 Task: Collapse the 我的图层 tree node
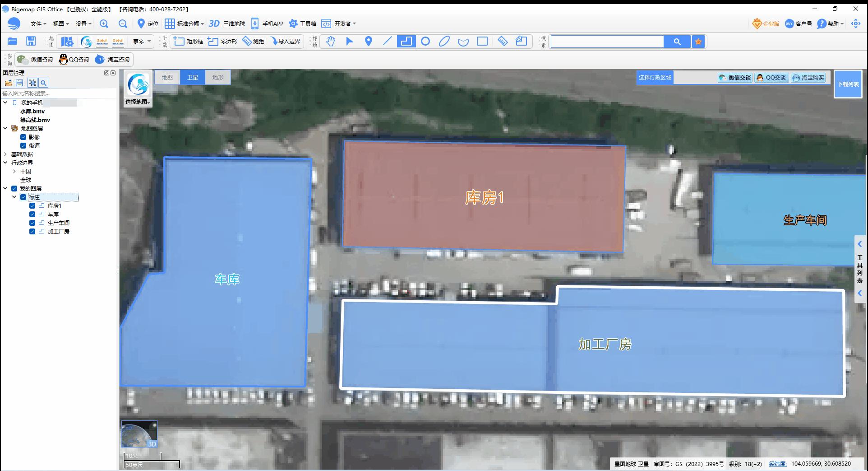point(5,188)
